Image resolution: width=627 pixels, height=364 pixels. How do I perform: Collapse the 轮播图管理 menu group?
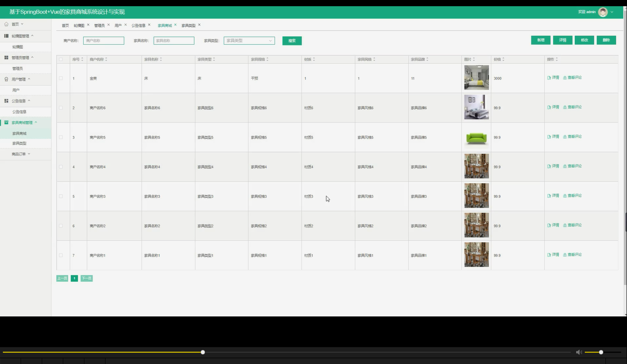pos(32,36)
